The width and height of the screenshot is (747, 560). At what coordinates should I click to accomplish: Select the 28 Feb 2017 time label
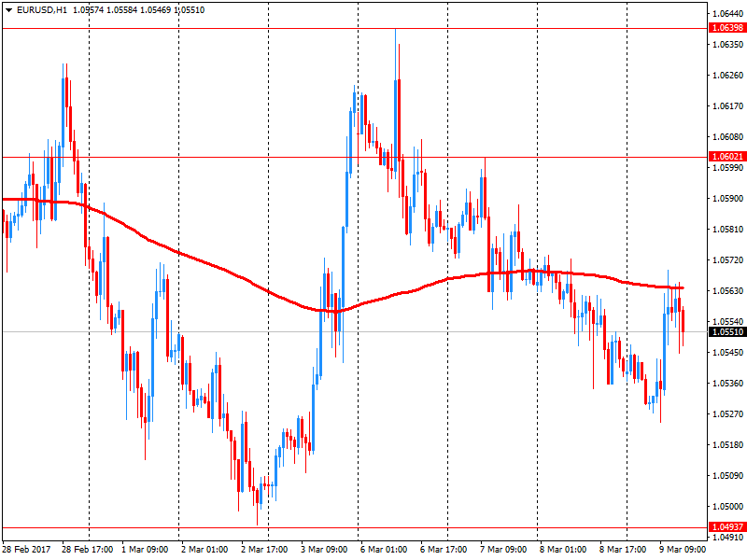[26, 550]
